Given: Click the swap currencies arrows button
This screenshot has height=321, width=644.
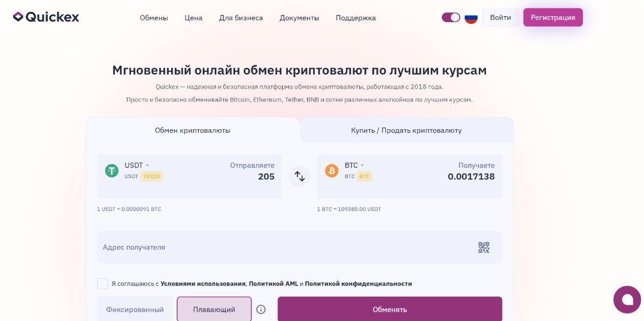Looking at the screenshot, I should coord(299,176).
